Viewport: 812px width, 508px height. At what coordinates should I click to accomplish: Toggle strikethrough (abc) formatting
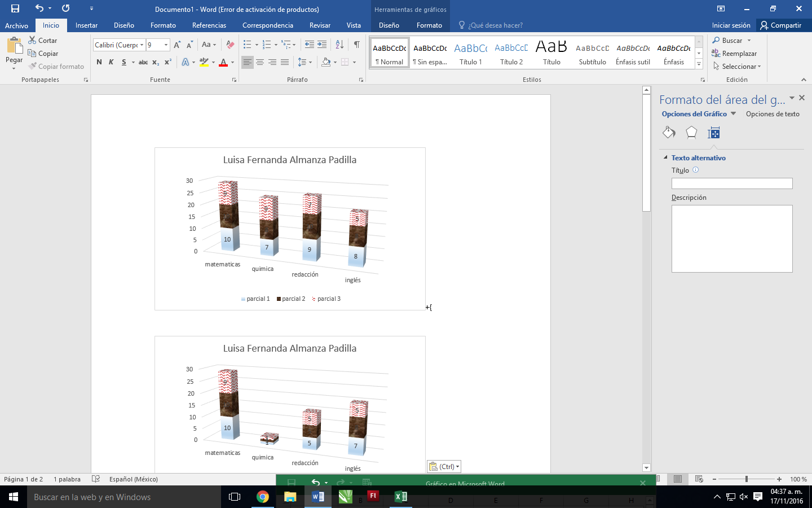(x=142, y=62)
